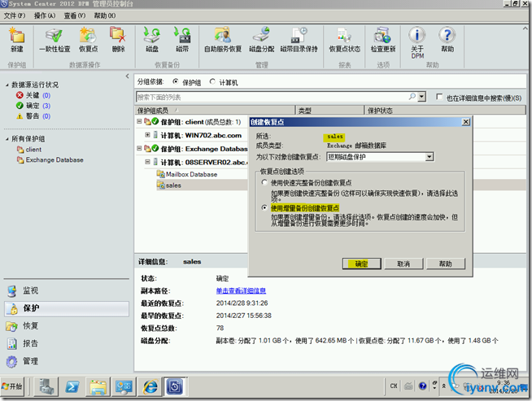532x401 pixels.
Task: Click 确定 in the dialog
Action: 362,264
